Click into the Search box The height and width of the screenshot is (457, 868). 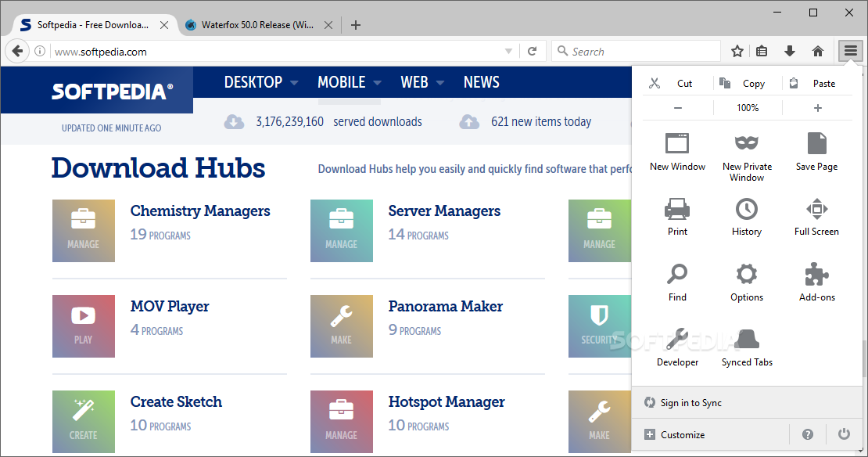pos(636,52)
